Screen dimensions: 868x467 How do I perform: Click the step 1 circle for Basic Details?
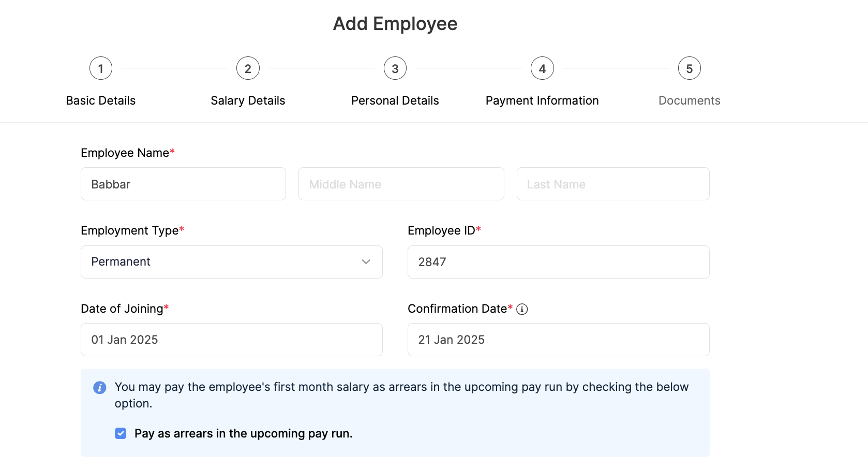(100, 67)
